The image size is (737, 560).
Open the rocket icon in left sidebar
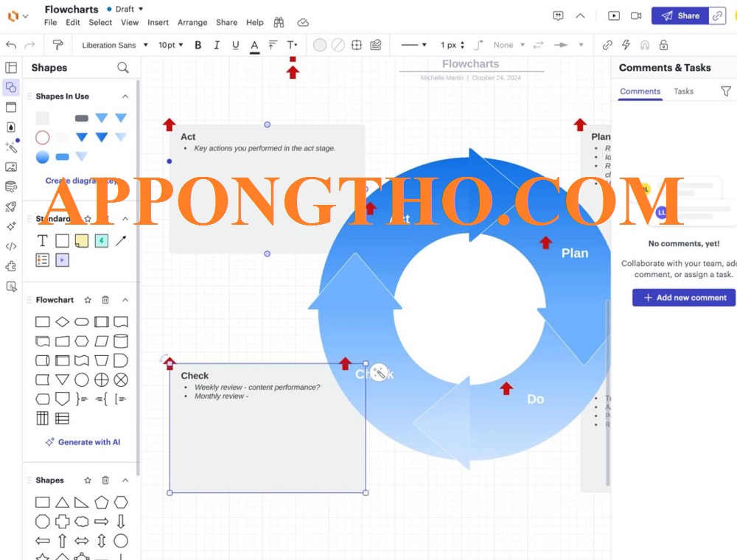point(11,207)
